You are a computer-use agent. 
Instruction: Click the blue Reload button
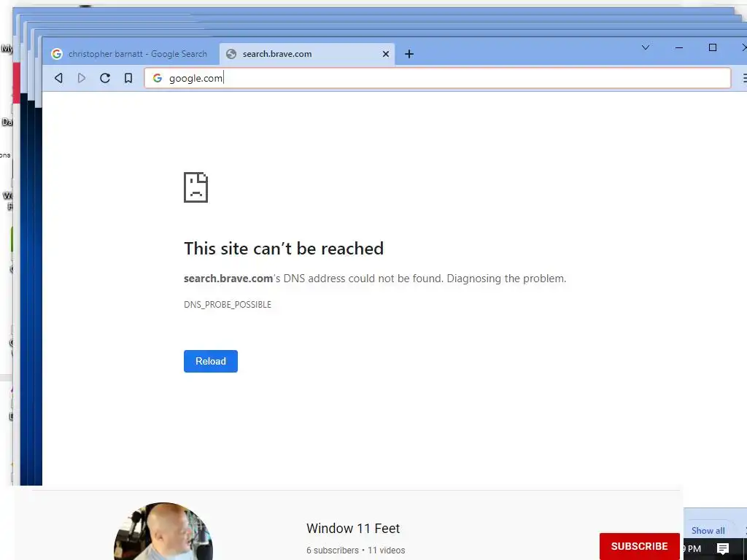[x=211, y=362]
